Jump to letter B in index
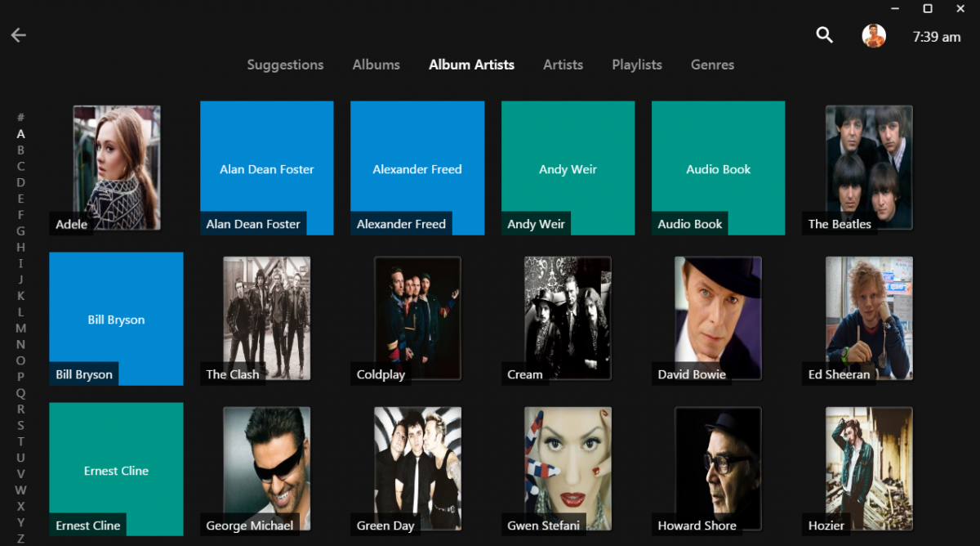This screenshot has width=980, height=546. [21, 150]
